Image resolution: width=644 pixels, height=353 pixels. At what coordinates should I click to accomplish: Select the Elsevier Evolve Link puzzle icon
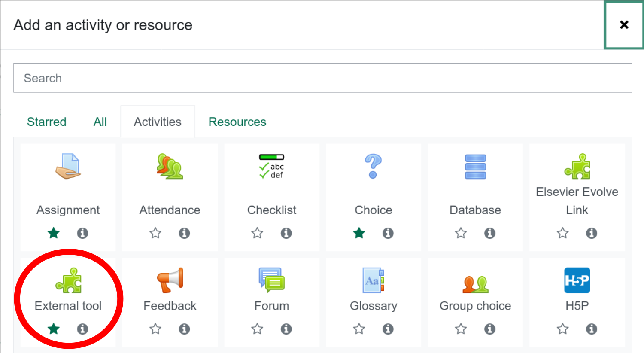pyautogui.click(x=577, y=166)
